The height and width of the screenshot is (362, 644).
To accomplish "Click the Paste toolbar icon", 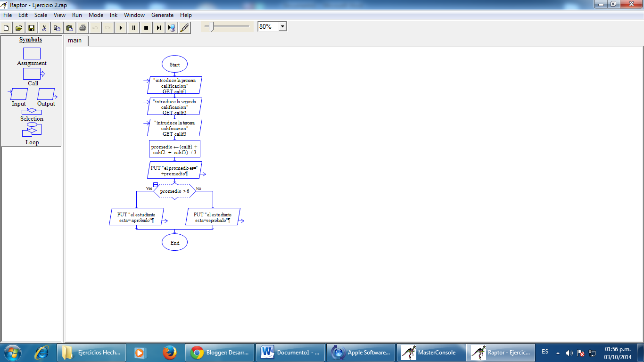I will [x=69, y=27].
